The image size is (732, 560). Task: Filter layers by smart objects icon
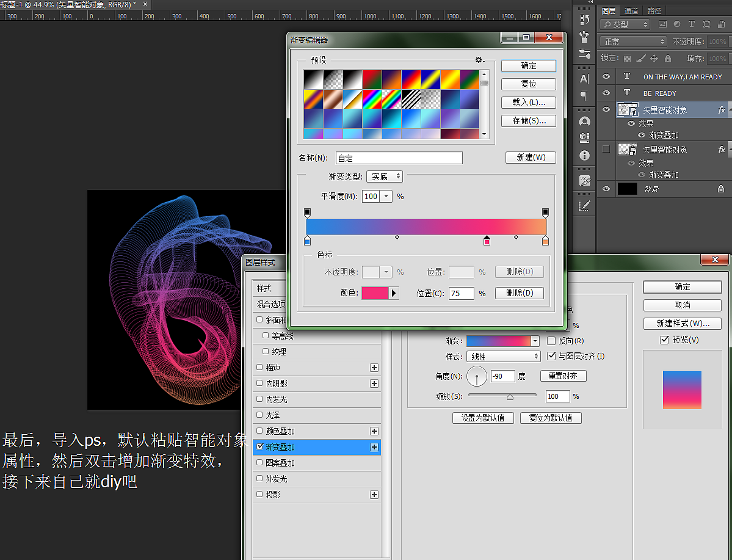tap(721, 24)
